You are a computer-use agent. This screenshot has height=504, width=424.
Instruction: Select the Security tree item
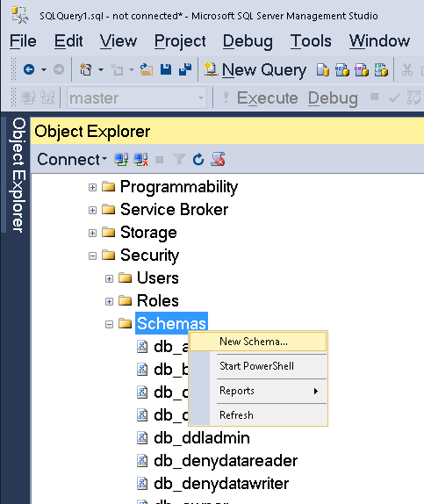pos(149,256)
